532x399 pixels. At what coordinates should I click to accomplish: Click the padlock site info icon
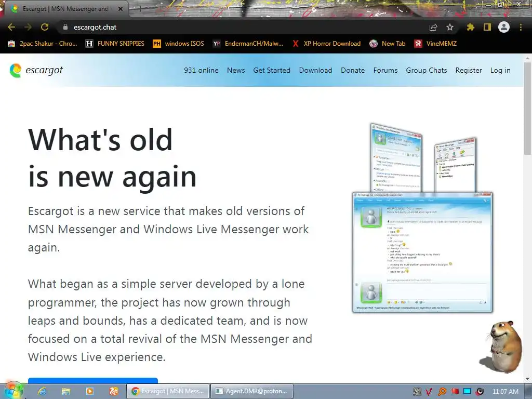[x=65, y=27]
